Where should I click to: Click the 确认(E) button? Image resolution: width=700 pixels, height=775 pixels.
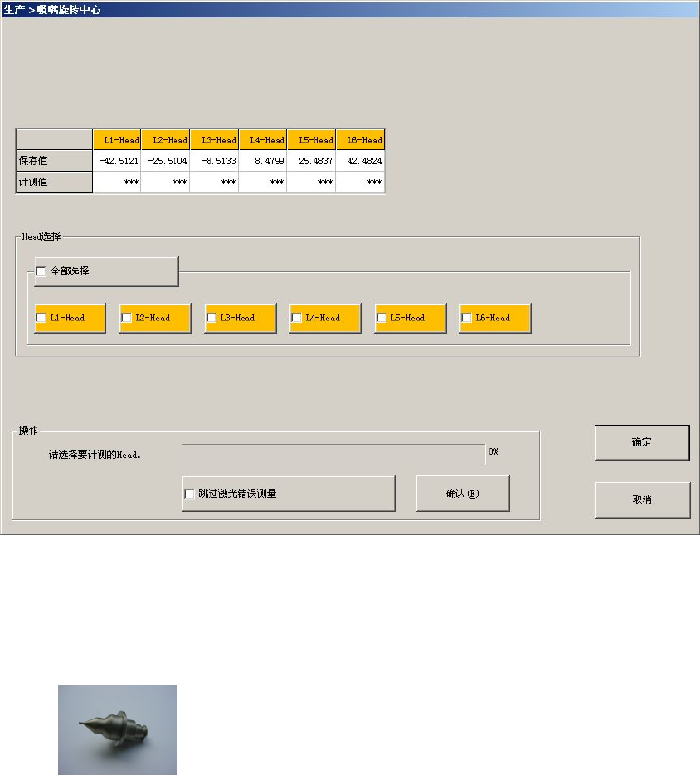pos(463,493)
